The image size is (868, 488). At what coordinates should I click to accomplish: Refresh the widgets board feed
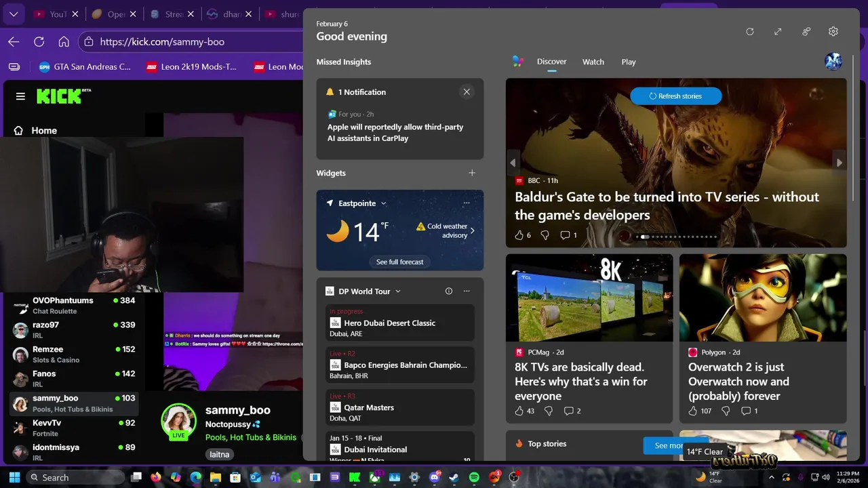click(749, 31)
